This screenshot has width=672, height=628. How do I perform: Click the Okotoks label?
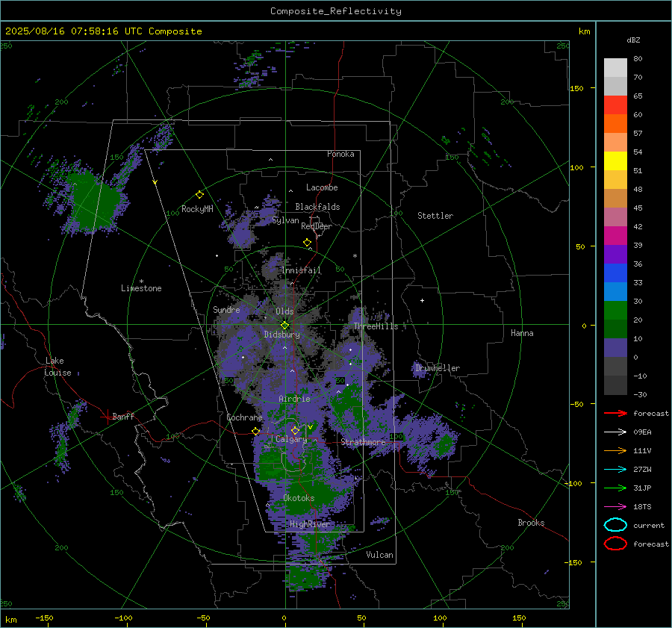[x=299, y=498]
